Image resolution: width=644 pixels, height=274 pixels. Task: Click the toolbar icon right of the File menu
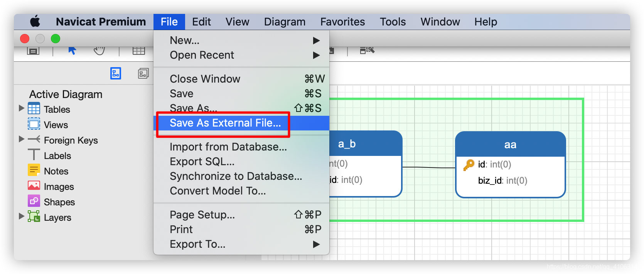[x=367, y=50]
